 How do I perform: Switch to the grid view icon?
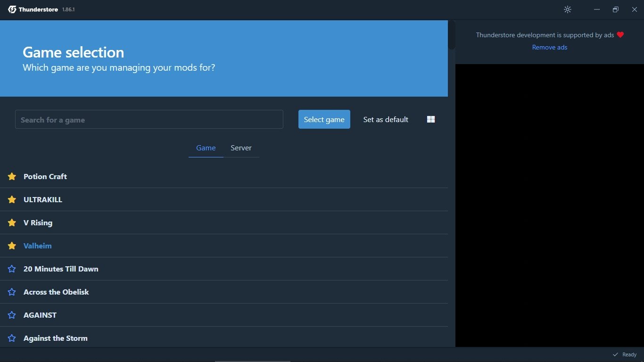click(431, 119)
